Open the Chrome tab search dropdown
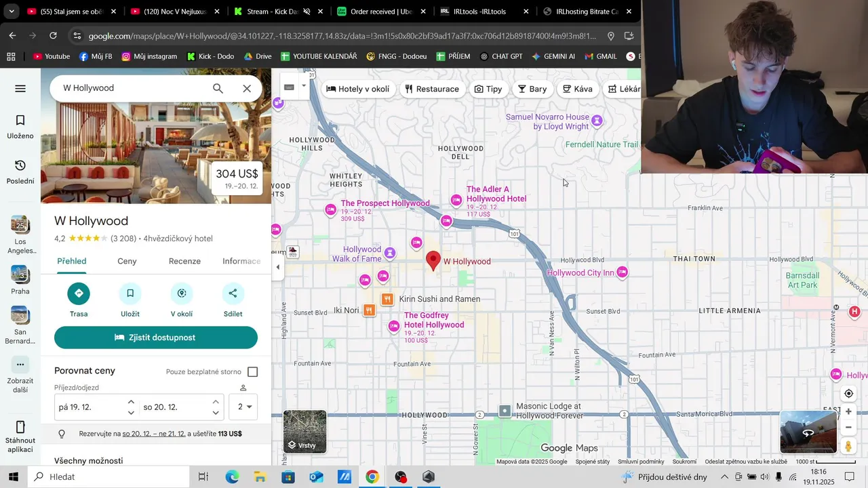This screenshot has height=488, width=868. pyautogui.click(x=12, y=12)
